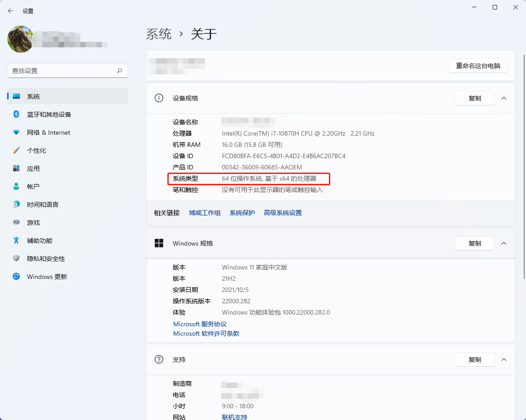
Task: Open Microsoft 软件许可条款 link
Action: 206,333
